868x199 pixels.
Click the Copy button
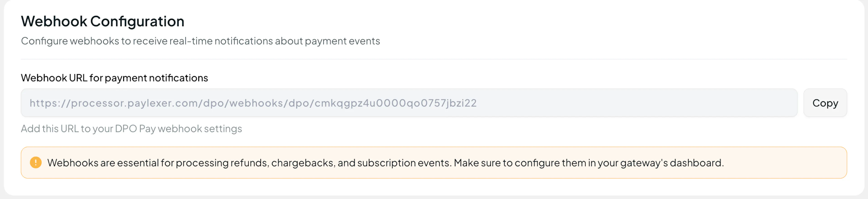pyautogui.click(x=825, y=103)
